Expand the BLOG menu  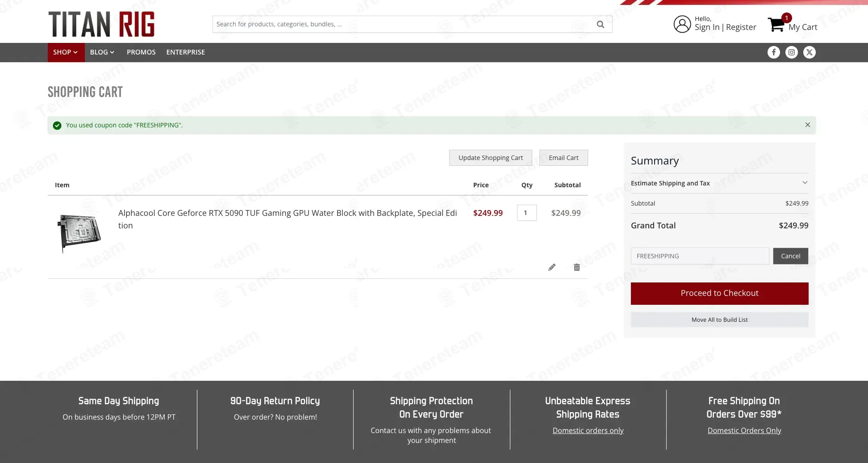(102, 52)
